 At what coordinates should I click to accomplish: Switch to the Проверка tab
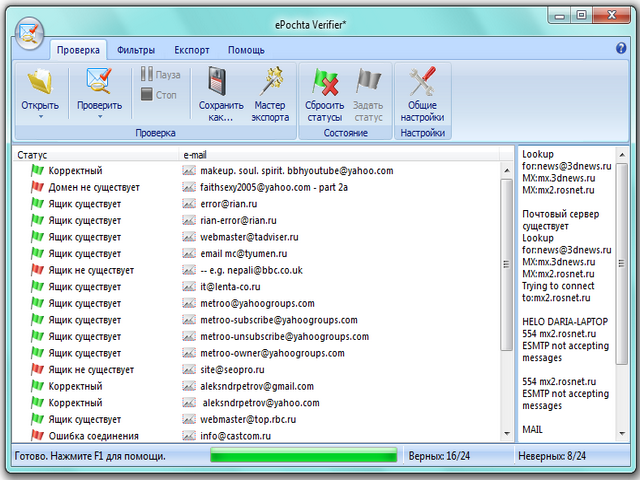tap(78, 50)
